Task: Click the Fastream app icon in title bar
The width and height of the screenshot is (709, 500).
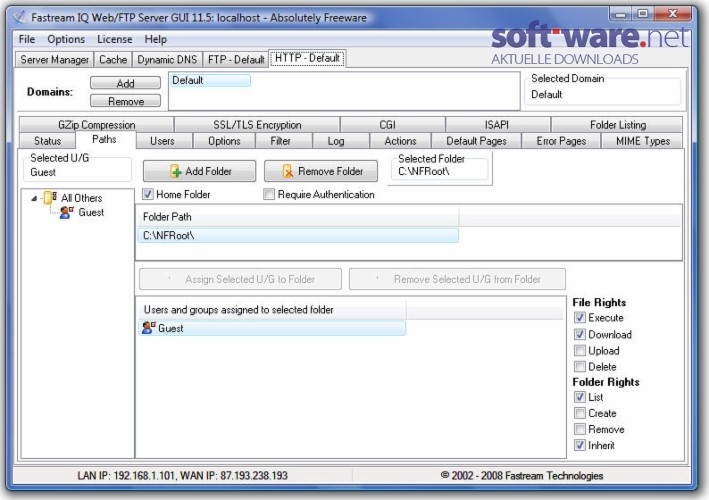Action: 19,17
